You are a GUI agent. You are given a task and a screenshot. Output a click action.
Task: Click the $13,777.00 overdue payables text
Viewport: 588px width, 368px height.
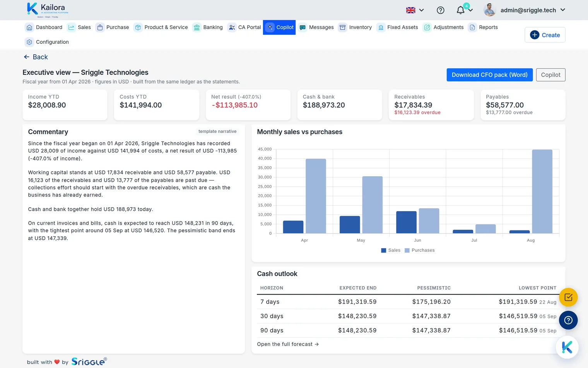pyautogui.click(x=509, y=113)
